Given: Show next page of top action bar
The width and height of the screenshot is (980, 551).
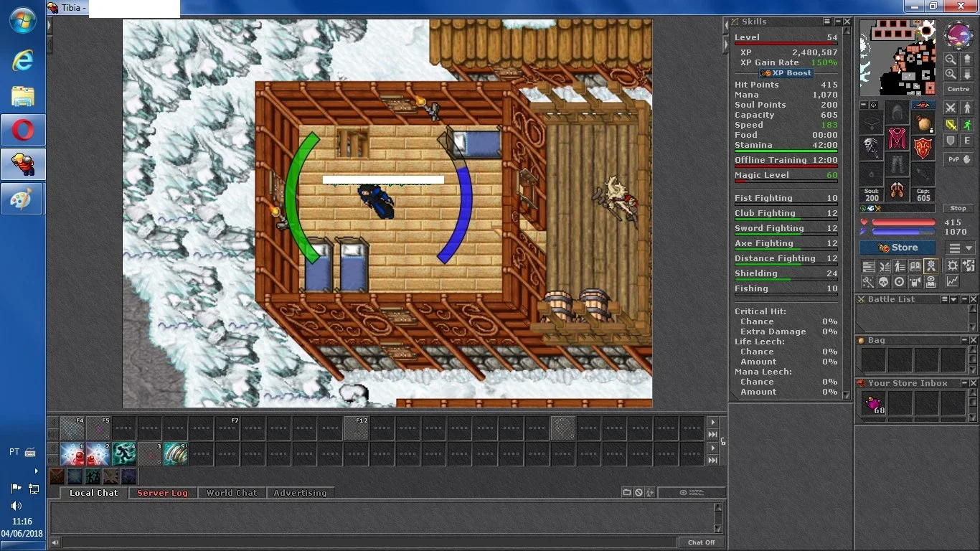Looking at the screenshot, I should pos(713,423).
